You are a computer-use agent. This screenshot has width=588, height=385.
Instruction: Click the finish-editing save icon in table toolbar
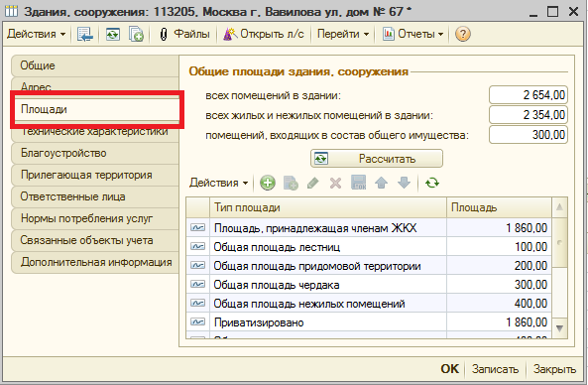coord(359,183)
